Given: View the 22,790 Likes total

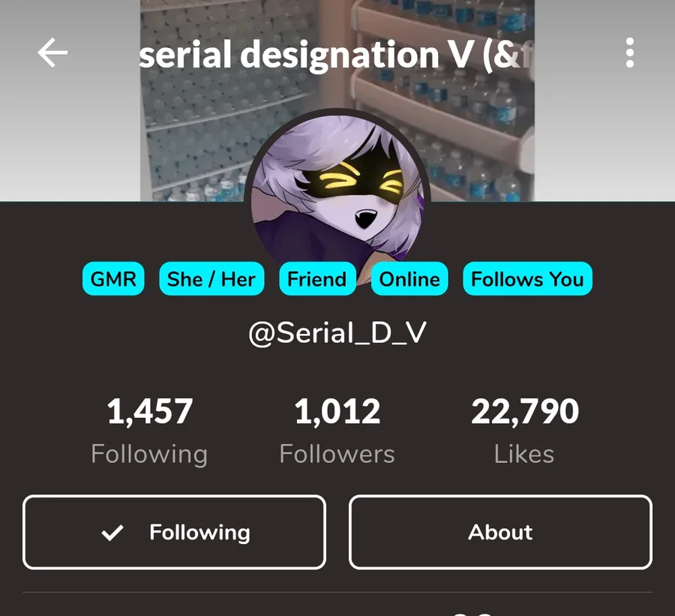Looking at the screenshot, I should tap(525, 411).
